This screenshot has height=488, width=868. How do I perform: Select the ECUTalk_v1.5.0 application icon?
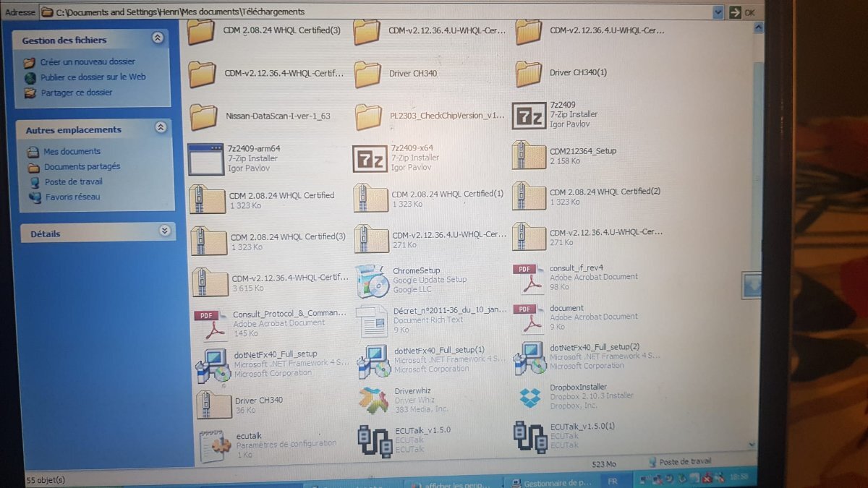(375, 440)
